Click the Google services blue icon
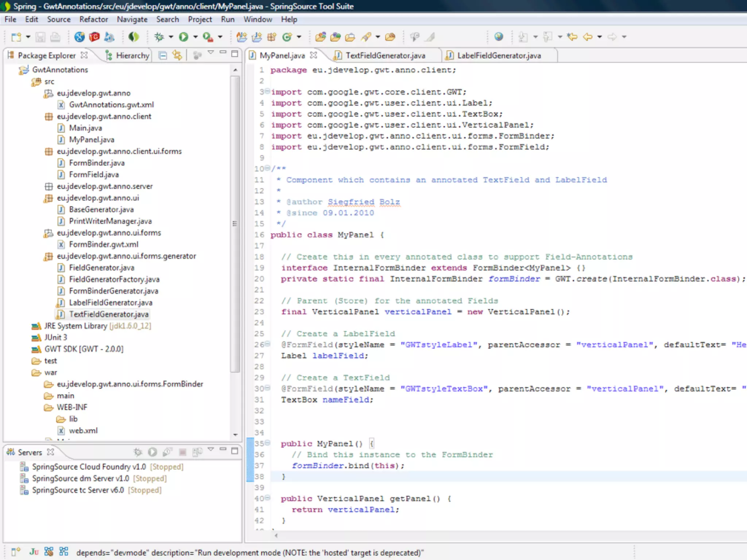 [x=80, y=37]
